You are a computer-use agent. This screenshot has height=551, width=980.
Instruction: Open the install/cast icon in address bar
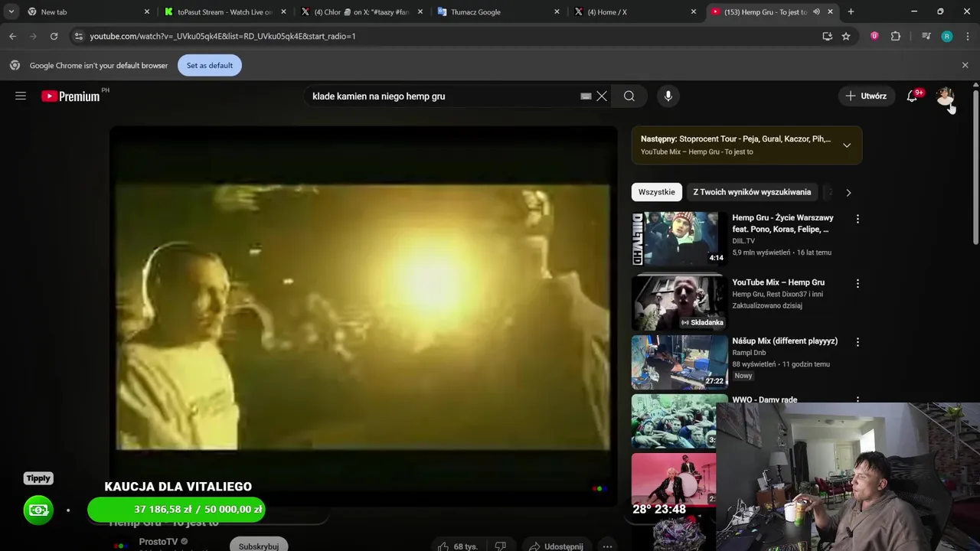(827, 36)
